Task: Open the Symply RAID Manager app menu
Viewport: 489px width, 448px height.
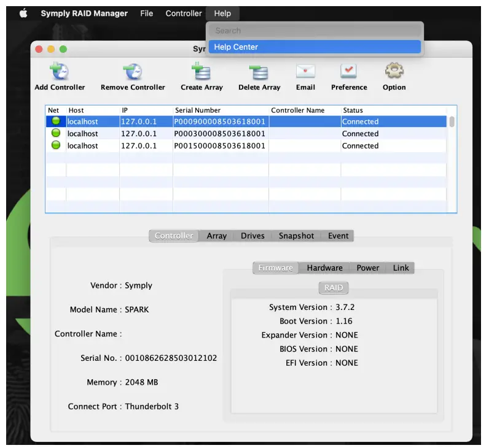Action: tap(84, 14)
